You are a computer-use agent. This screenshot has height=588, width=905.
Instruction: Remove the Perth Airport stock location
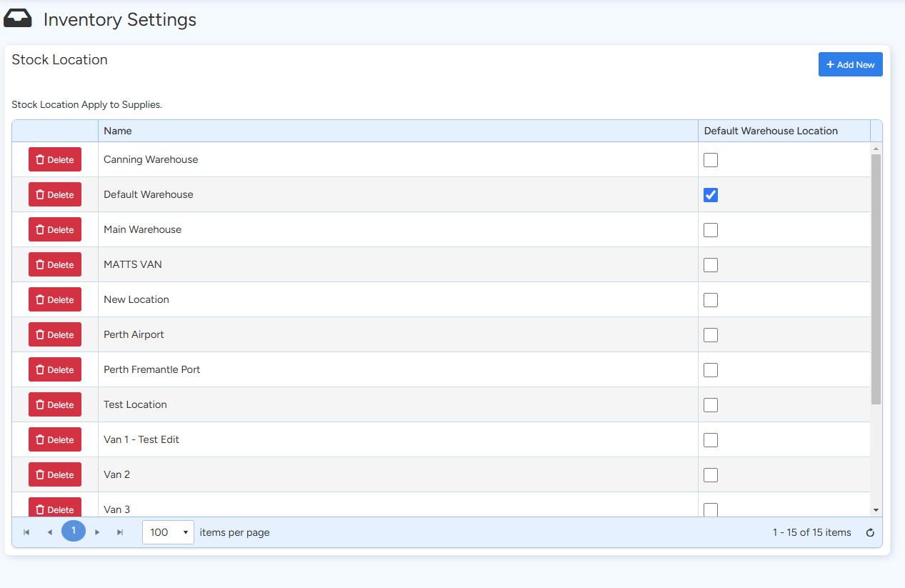click(55, 334)
